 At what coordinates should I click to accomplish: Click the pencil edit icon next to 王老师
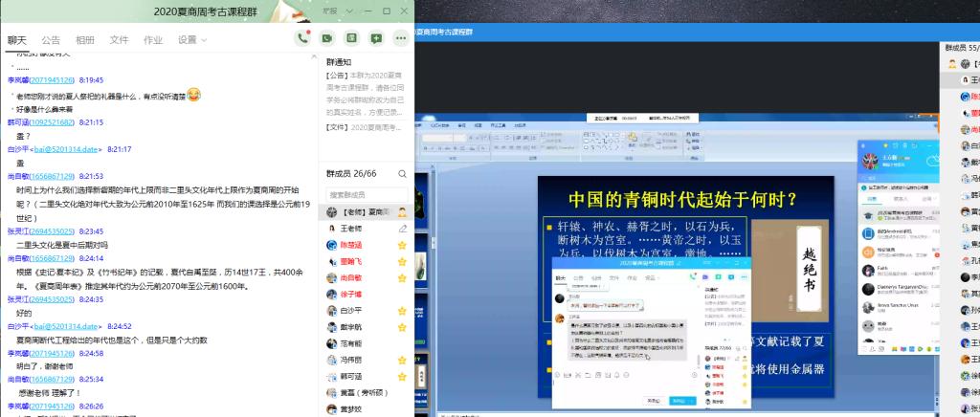[403, 229]
